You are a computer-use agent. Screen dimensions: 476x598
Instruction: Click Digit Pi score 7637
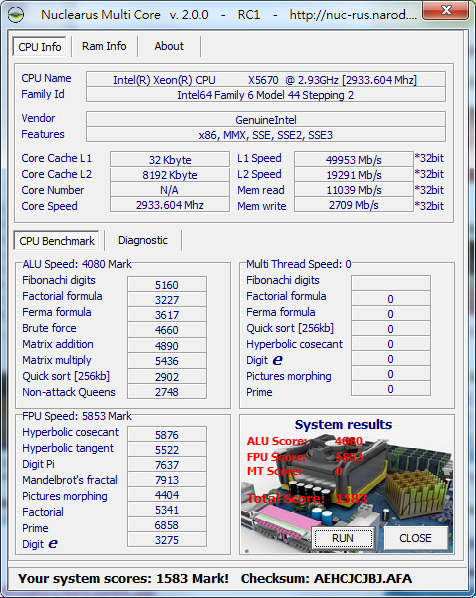click(x=167, y=465)
